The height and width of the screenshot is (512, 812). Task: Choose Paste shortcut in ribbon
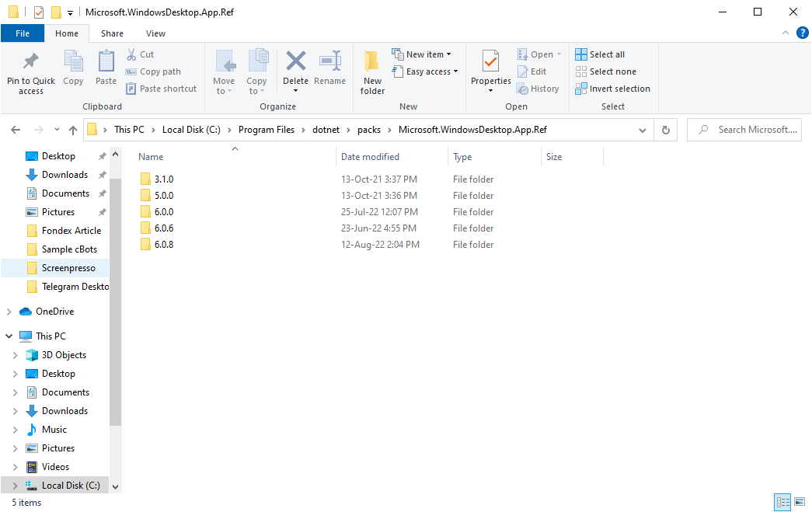coord(162,89)
